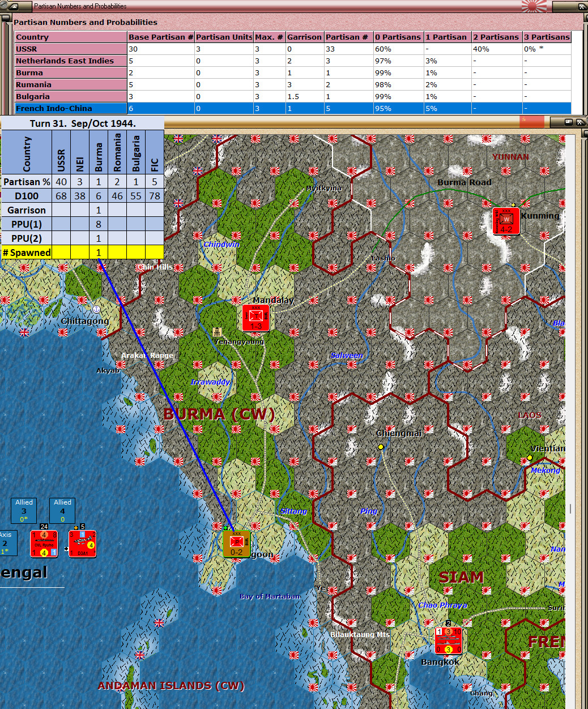
Task: Select the Japanese 1-3 corps at Mandalay
Action: pos(255,318)
